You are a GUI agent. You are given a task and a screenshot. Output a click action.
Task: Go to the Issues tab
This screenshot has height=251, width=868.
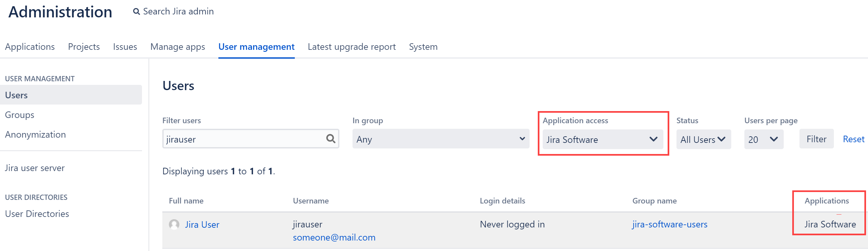[x=125, y=47]
